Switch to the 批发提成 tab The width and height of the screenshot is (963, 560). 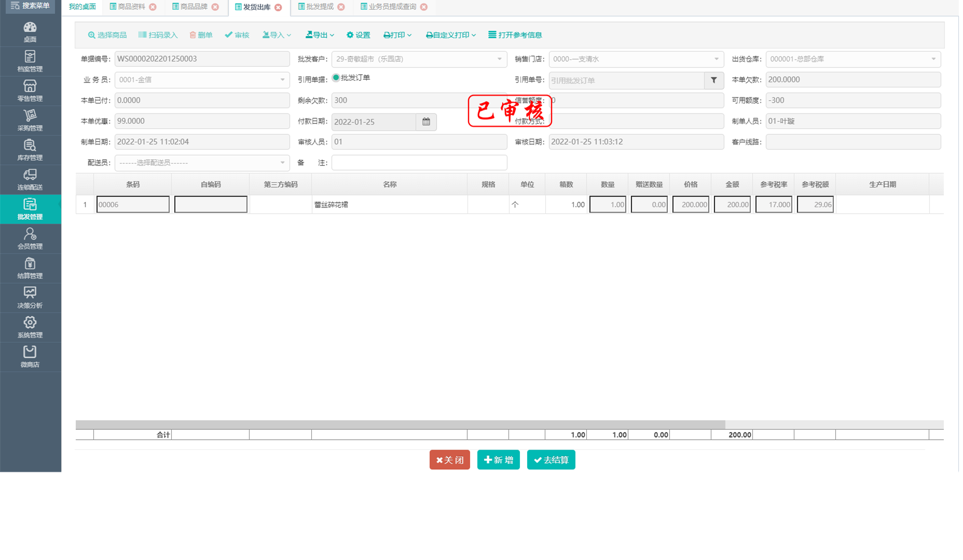tap(316, 7)
